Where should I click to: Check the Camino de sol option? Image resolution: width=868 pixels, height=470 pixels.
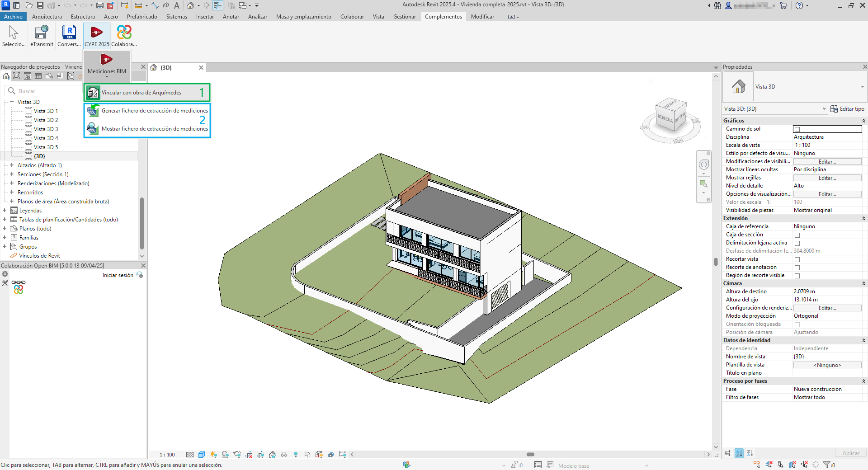tap(797, 129)
